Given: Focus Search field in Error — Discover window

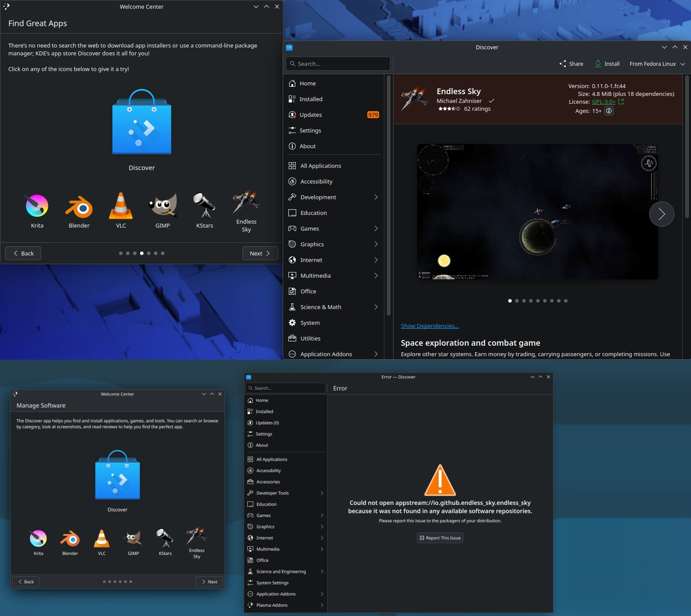Looking at the screenshot, I should coord(286,388).
